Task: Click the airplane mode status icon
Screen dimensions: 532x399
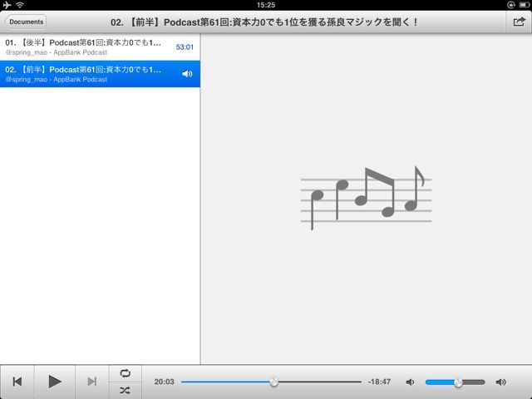Action: (7, 5)
